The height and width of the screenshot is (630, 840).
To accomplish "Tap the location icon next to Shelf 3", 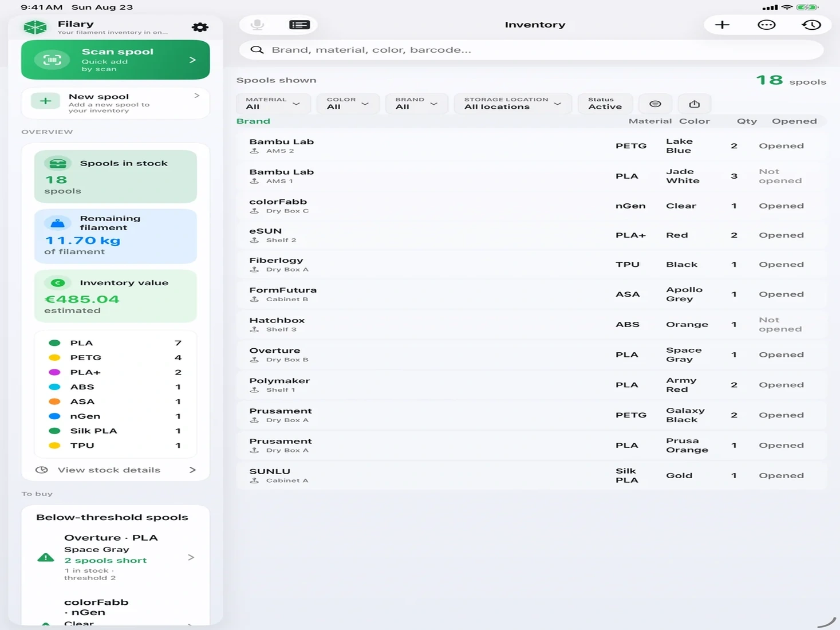I will tap(255, 329).
